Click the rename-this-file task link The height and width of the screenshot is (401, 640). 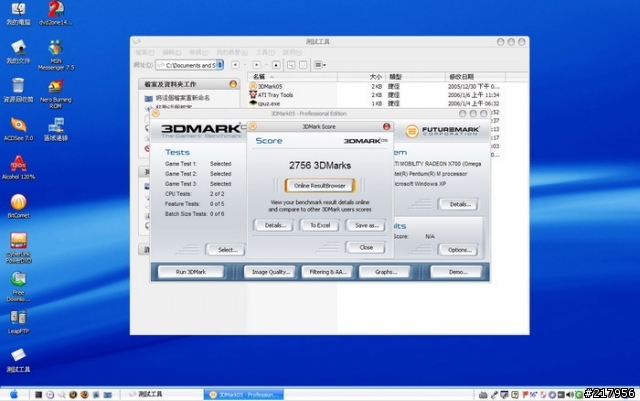click(x=177, y=98)
